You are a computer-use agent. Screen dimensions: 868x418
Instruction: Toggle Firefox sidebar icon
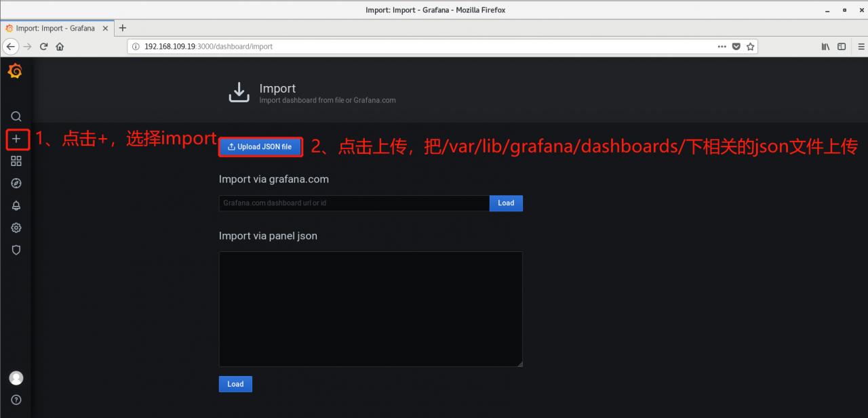click(842, 47)
